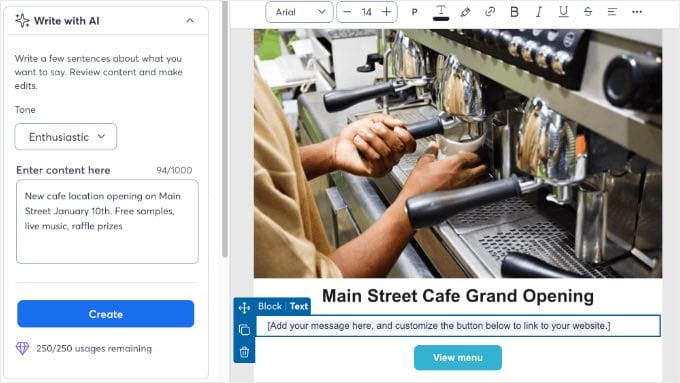
Task: Open the Arial font dropdown
Action: 299,12
